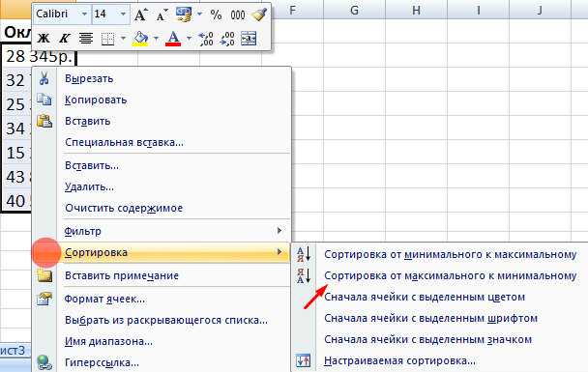Expand the Сортировка submenu
This screenshot has width=588, height=372.
tap(162, 252)
